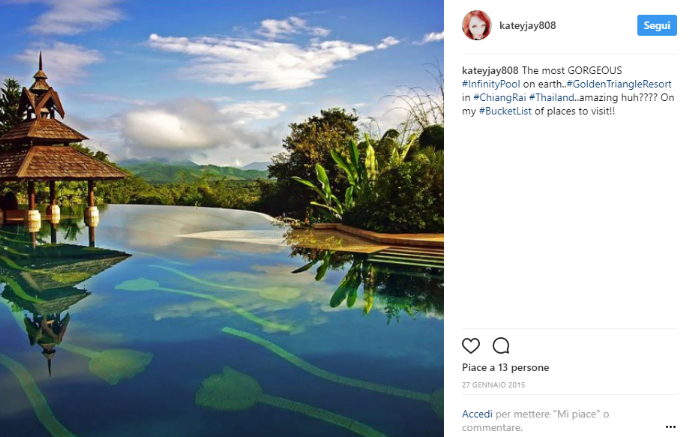Image resolution: width=694 pixels, height=437 pixels.
Task: Click kateyjay808's profile avatar
Action: coord(476,25)
